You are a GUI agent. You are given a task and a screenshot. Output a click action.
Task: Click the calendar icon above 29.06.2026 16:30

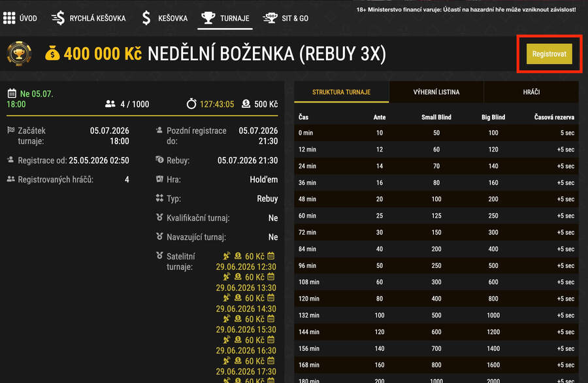point(270,339)
